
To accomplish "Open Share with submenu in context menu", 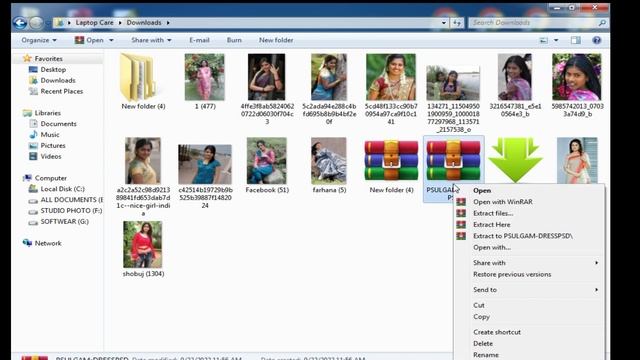I will 529,263.
